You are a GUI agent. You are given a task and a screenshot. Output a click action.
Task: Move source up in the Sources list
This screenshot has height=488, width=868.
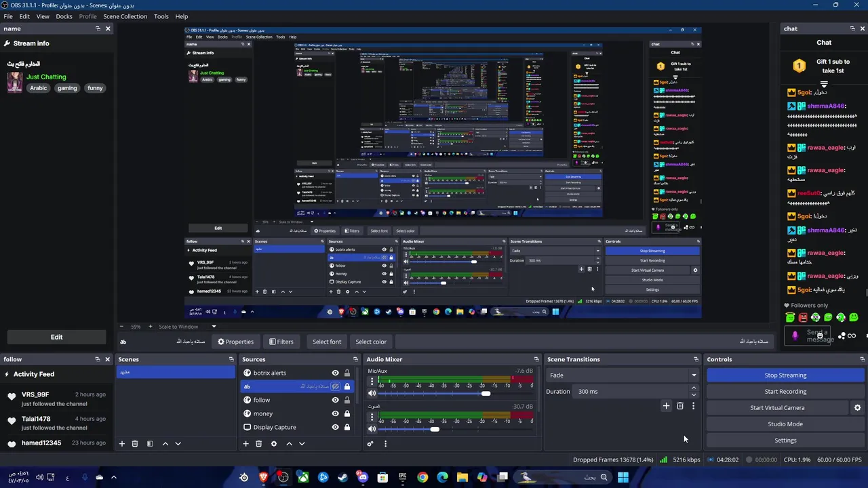pyautogui.click(x=289, y=444)
